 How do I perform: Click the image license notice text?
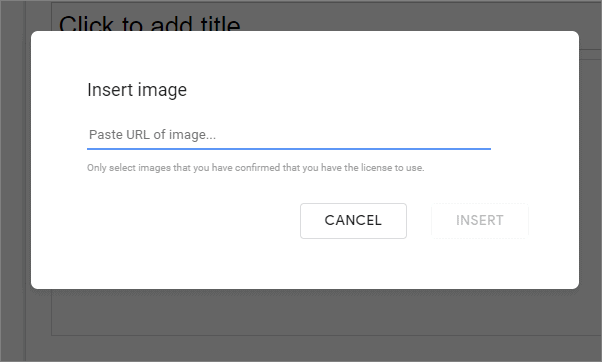256,168
